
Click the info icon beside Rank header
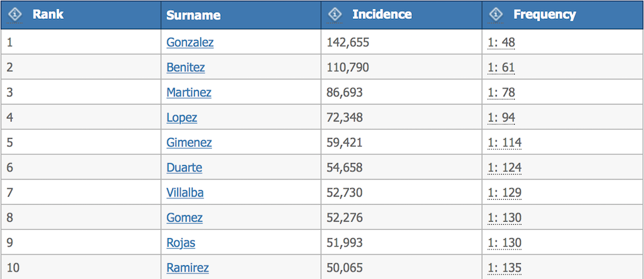click(16, 14)
